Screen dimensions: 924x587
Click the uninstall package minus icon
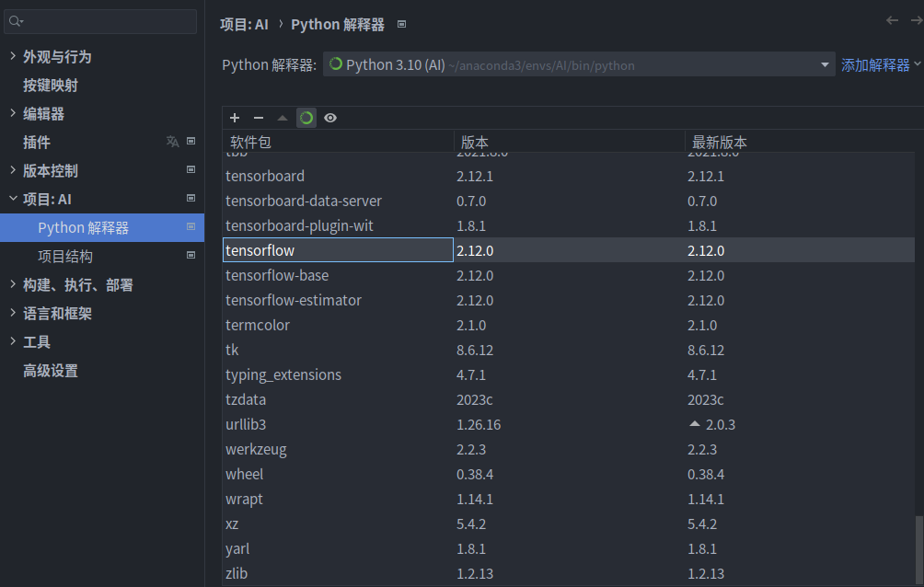click(x=258, y=118)
